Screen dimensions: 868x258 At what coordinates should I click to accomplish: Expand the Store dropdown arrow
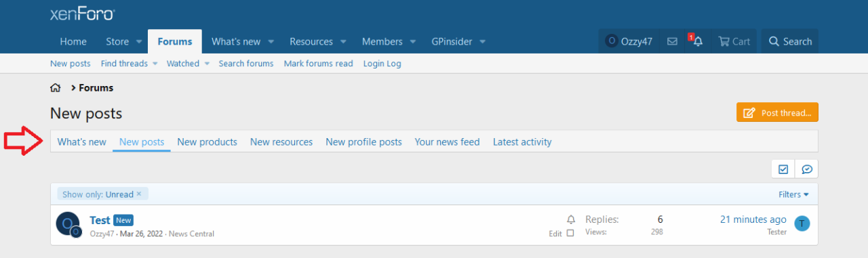[139, 42]
